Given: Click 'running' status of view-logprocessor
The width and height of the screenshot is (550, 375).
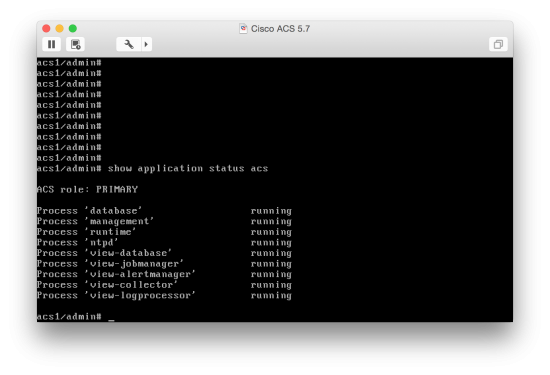Looking at the screenshot, I should (x=271, y=296).
